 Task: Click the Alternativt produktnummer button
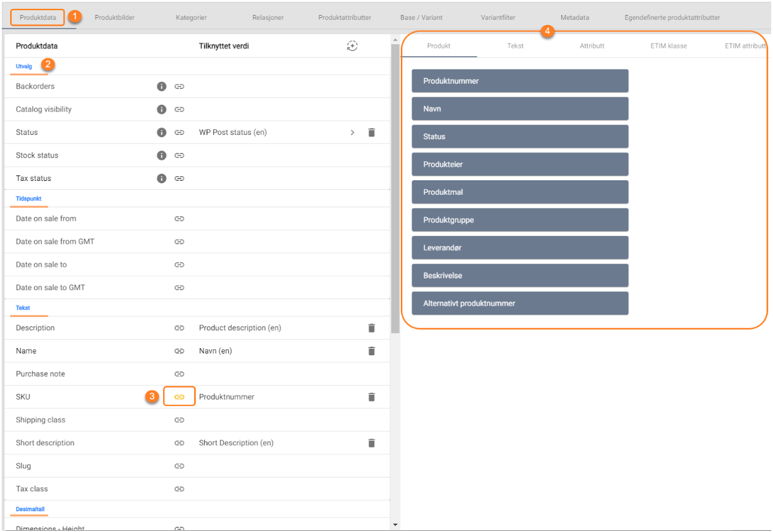coord(520,303)
